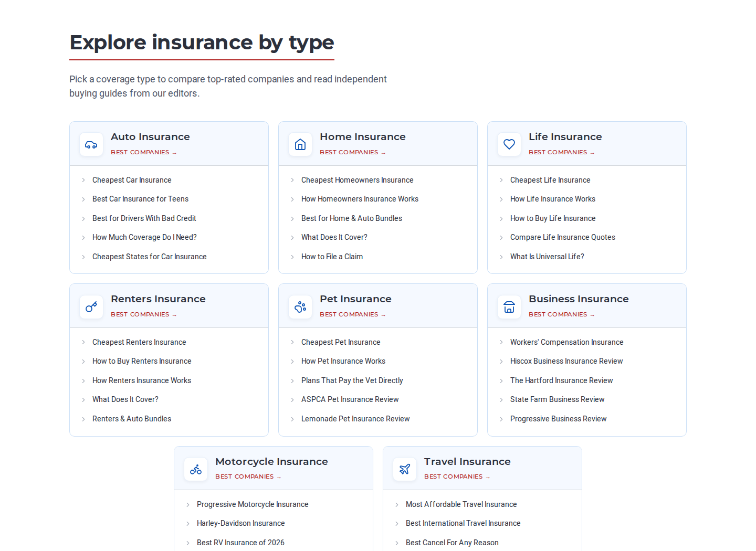View Best Companies under Motorcycle Insurance
This screenshot has width=756, height=551.
[248, 476]
